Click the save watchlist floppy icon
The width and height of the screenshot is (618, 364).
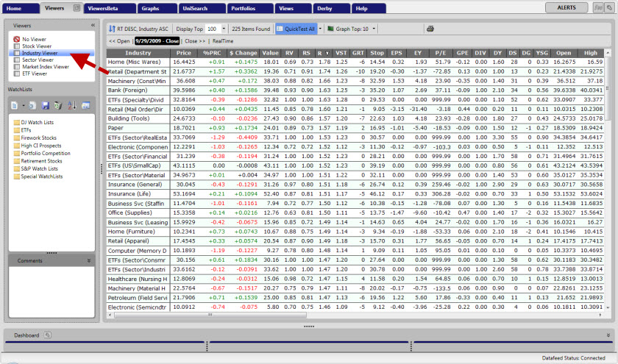coord(46,107)
